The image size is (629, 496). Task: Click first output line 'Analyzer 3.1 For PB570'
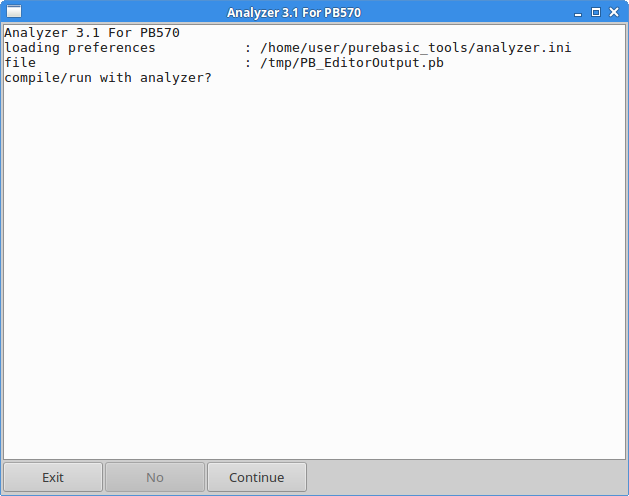92,33
